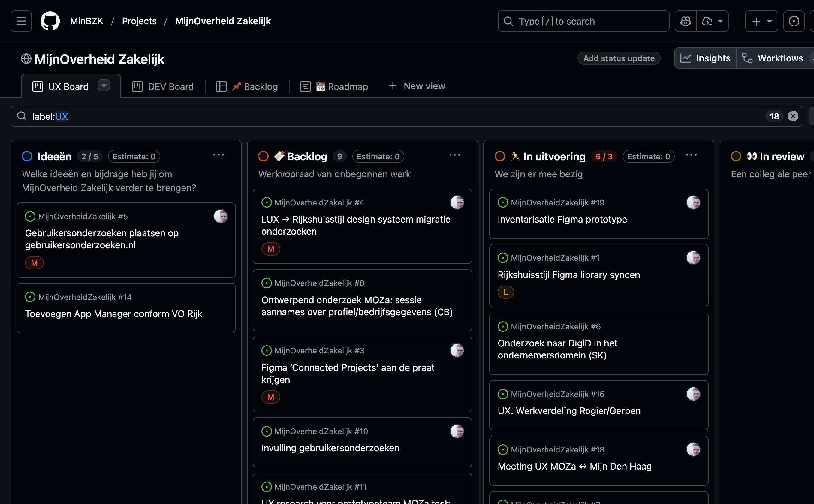Click the assignee avatar on Inventarisatie Figma prototype
This screenshot has width=814, height=504.
694,202
